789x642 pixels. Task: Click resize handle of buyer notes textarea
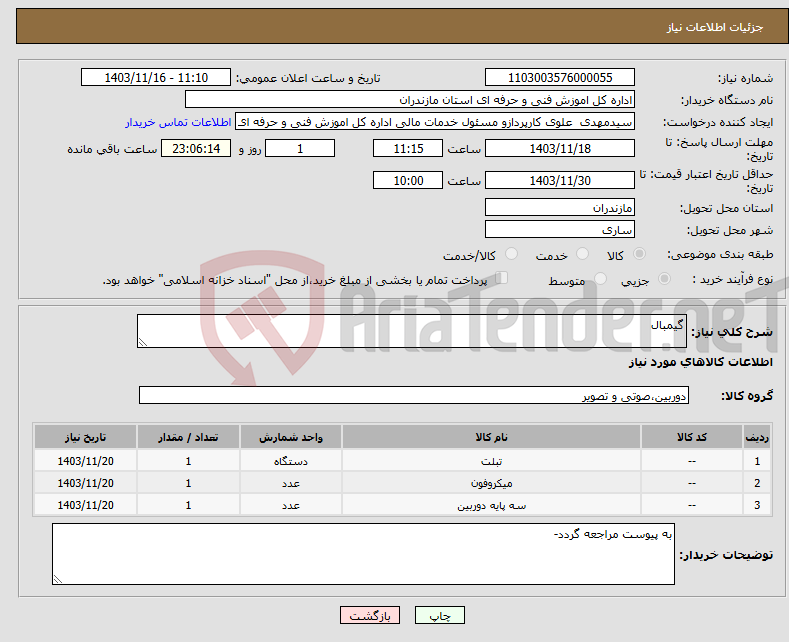coord(58,579)
